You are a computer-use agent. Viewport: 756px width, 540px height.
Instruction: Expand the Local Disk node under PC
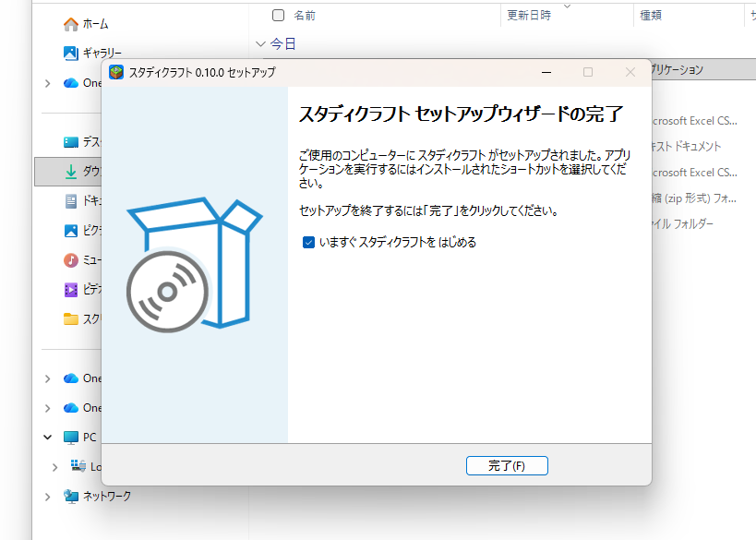click(x=55, y=467)
